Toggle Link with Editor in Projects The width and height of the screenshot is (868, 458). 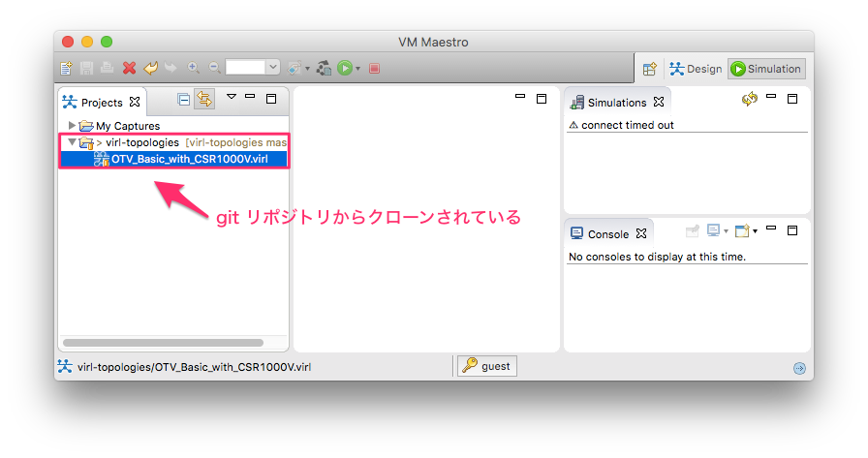pos(204,100)
